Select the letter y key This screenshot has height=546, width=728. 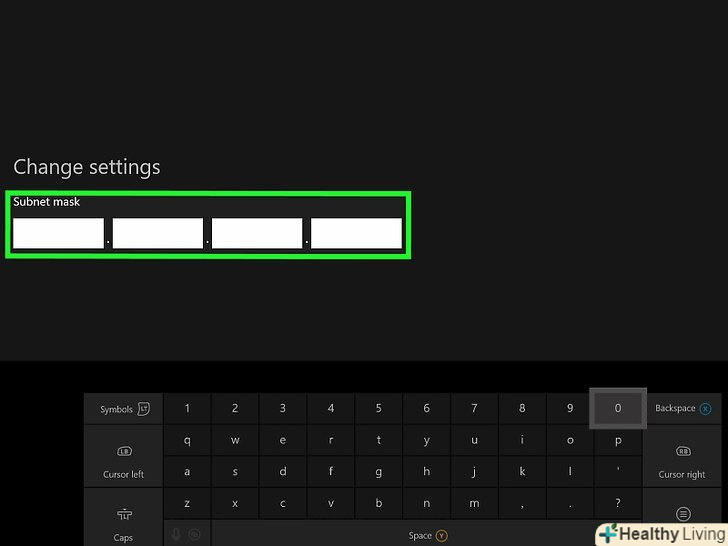426,440
